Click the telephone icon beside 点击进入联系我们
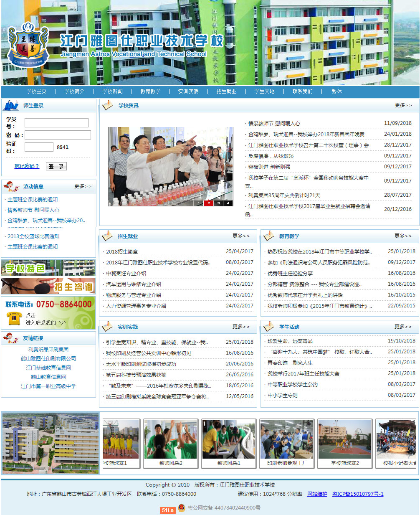Viewport: 420px width, 515px height. coord(14,319)
